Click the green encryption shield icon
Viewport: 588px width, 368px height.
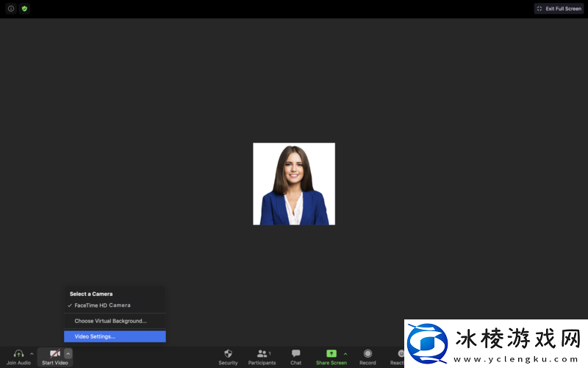[x=24, y=9]
